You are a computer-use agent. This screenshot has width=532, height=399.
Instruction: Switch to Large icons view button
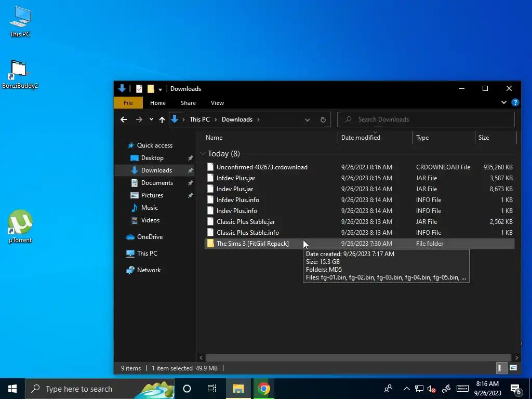[513, 368]
